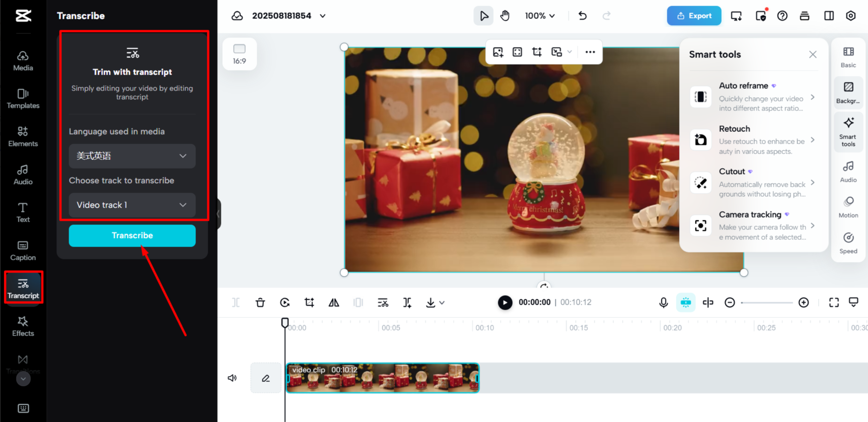
Task: Close the Smart tools panel
Action: pos(813,54)
